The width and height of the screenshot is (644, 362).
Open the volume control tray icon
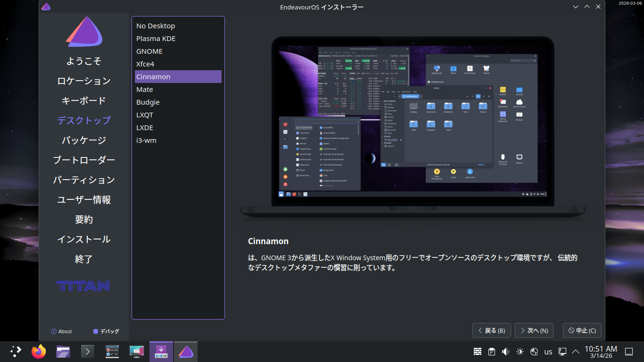[506, 352]
